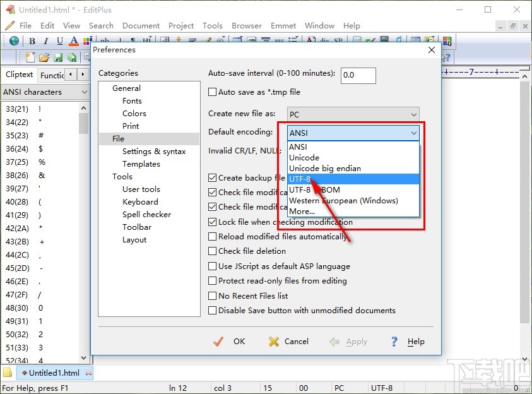Click the UTF-8 indicator in the status bar
This screenshot has height=394, width=532.
[x=381, y=388]
